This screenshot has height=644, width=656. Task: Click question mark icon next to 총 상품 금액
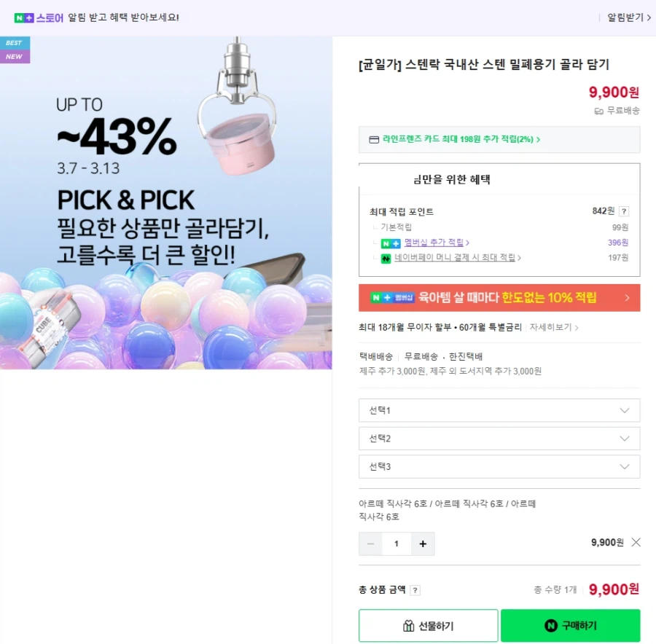pyautogui.click(x=414, y=590)
